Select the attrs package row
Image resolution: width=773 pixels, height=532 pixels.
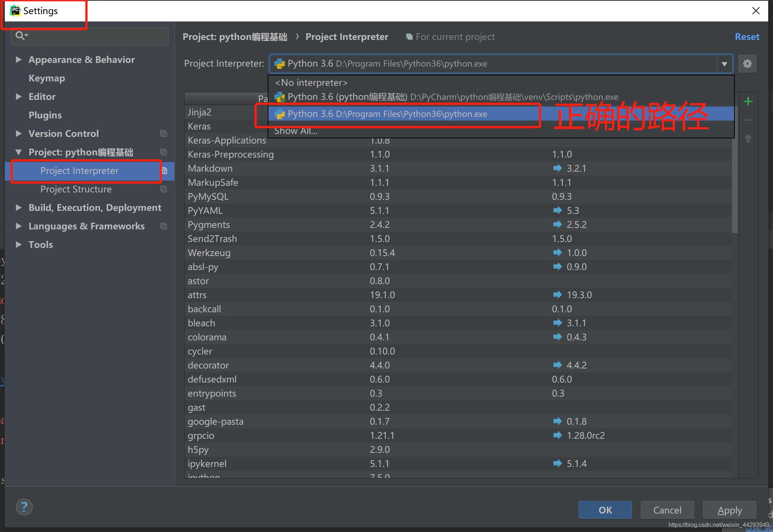tap(458, 295)
